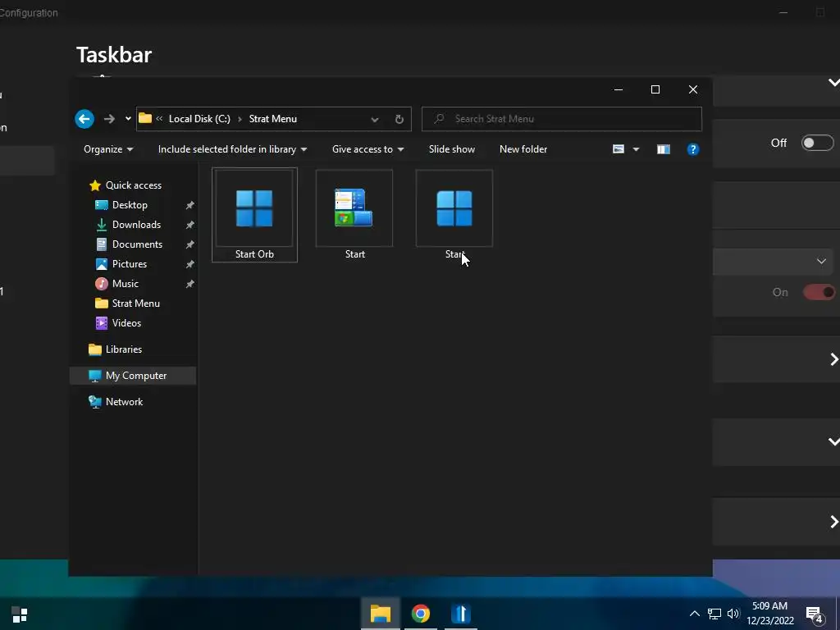Open Videos in the navigation pane
Viewport: 840px width, 630px height.
tap(126, 323)
